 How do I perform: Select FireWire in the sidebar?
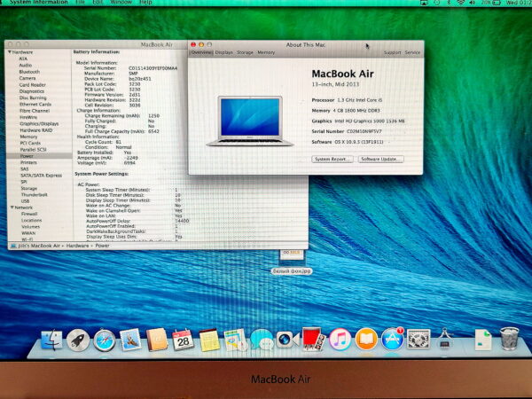click(28, 117)
